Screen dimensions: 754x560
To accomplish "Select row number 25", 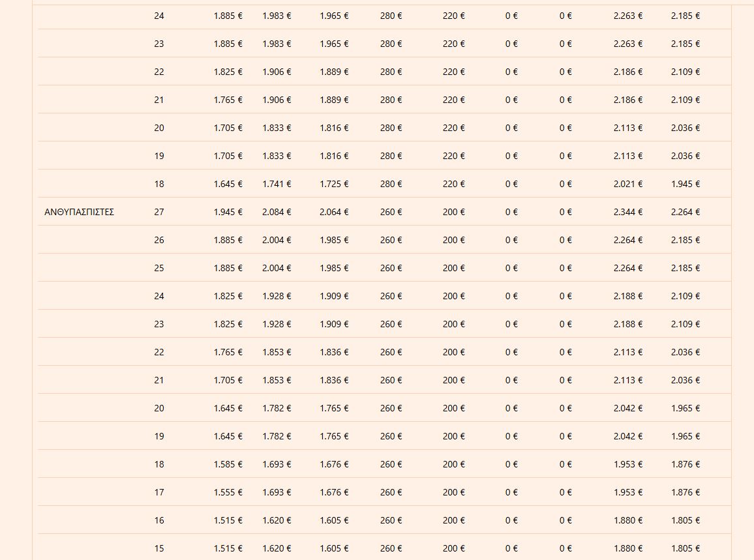I will pyautogui.click(x=159, y=268).
